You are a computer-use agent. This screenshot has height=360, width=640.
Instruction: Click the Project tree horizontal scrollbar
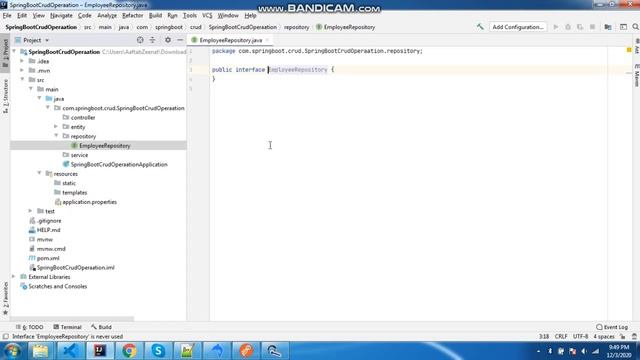pyautogui.click(x=72, y=318)
